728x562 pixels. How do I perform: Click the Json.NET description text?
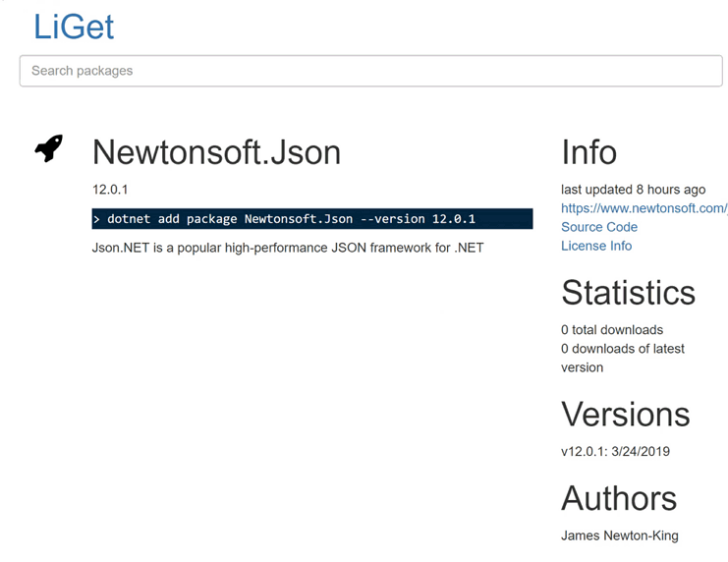tap(288, 248)
